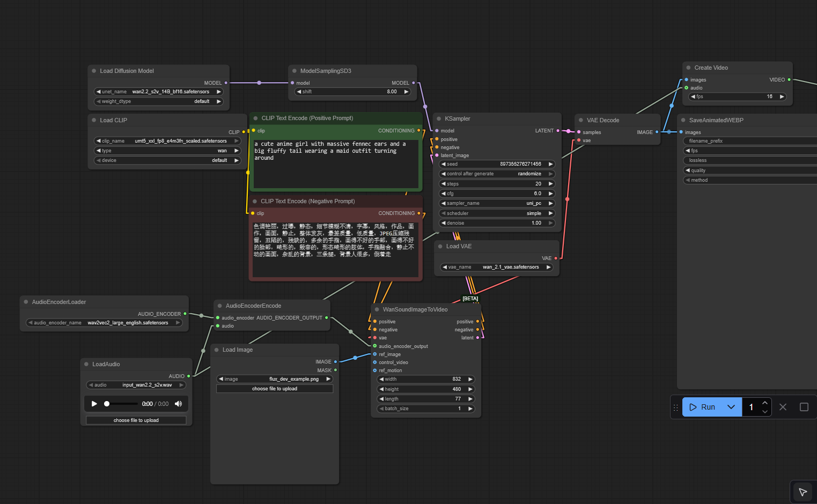The height and width of the screenshot is (504, 817).
Task: Open unet_name model selector
Action: tap(159, 92)
